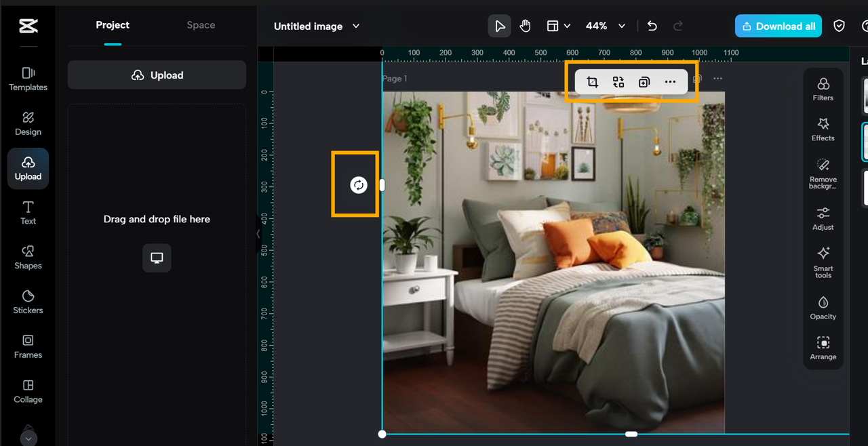Click the CapCut logo icon
This screenshot has height=446, width=868.
pyautogui.click(x=28, y=26)
